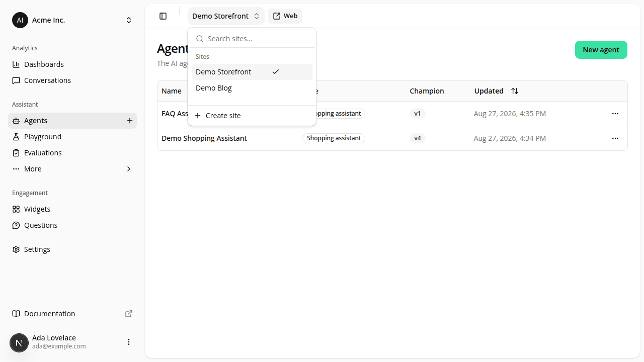Screen dimensions: 644x362
Task: Click the Web link button
Action: pyautogui.click(x=285, y=16)
